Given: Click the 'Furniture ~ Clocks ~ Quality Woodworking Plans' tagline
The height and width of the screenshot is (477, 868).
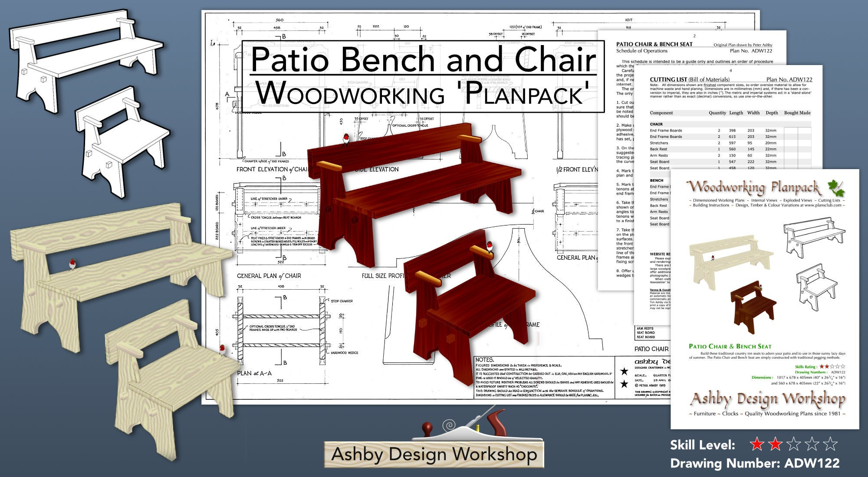Looking at the screenshot, I should coord(767,414).
